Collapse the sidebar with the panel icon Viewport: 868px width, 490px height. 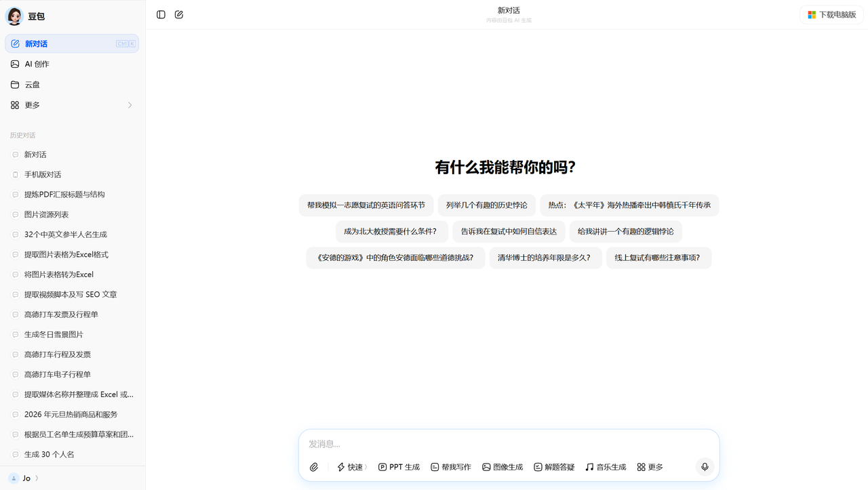point(161,14)
